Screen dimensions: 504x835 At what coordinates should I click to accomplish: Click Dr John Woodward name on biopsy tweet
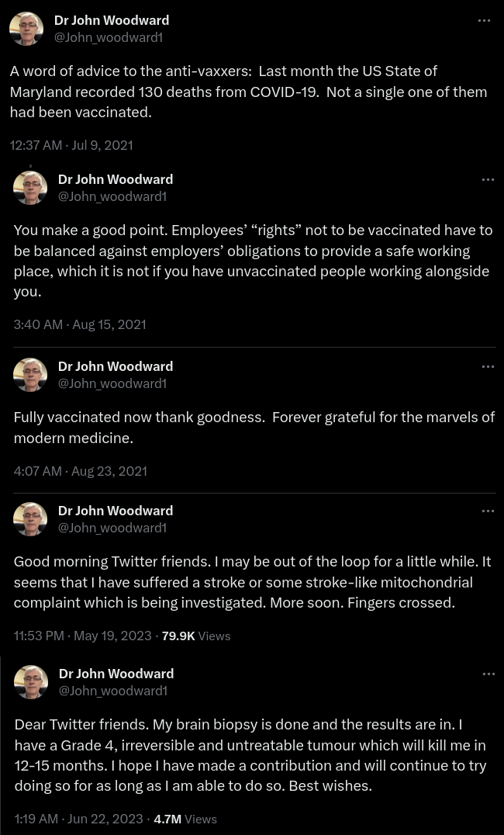coord(116,674)
